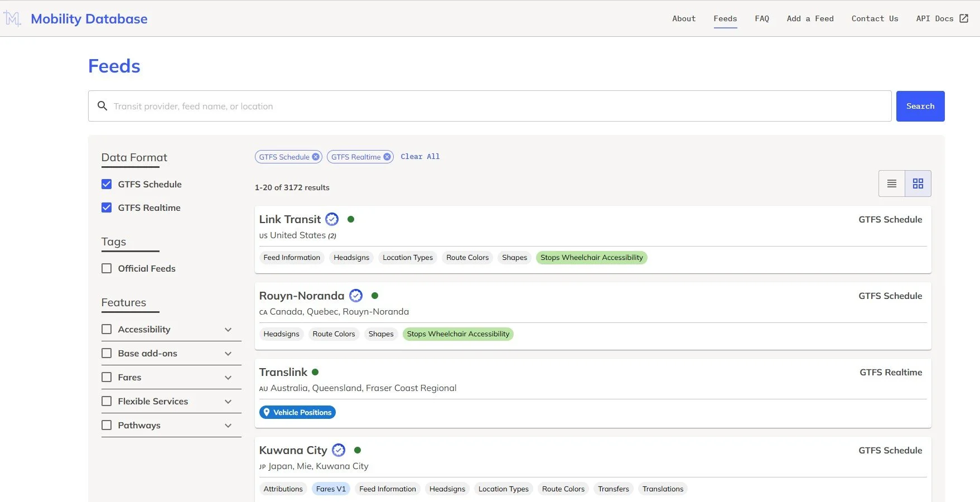980x502 pixels.
Task: Click the blue Search button
Action: click(920, 106)
